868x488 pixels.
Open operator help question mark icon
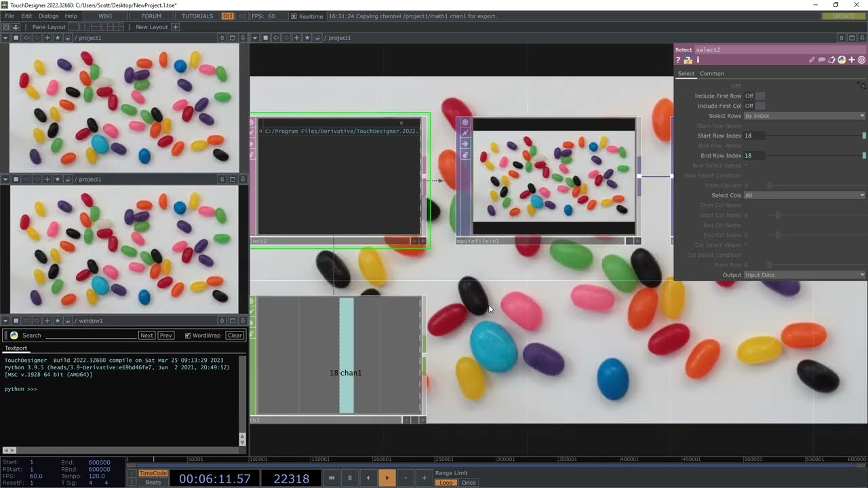677,60
